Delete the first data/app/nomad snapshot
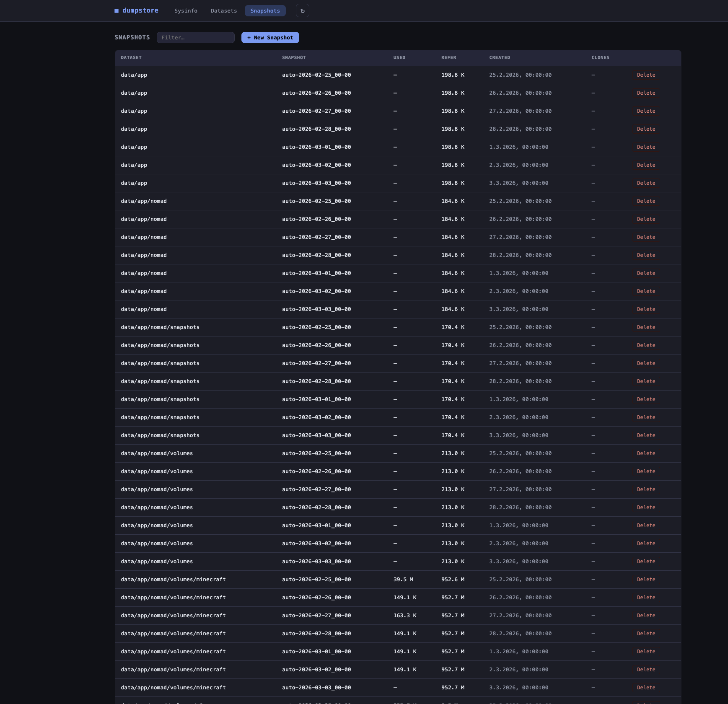 646,201
